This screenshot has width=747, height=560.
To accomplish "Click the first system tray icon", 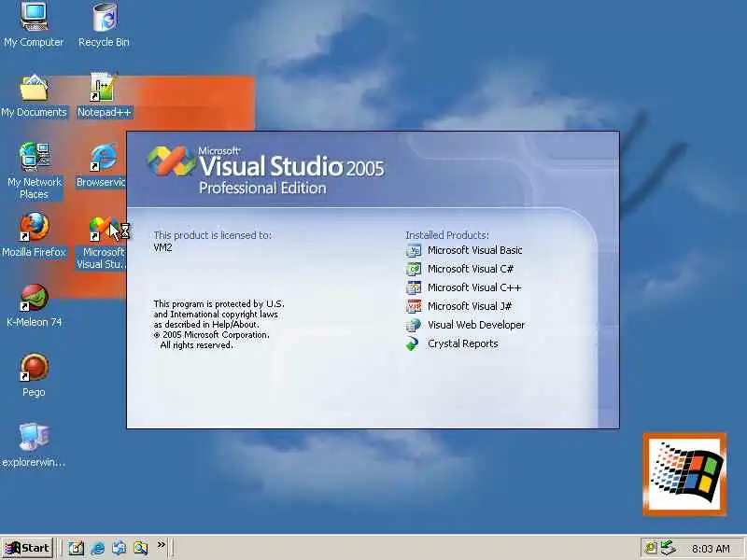I will [x=650, y=548].
